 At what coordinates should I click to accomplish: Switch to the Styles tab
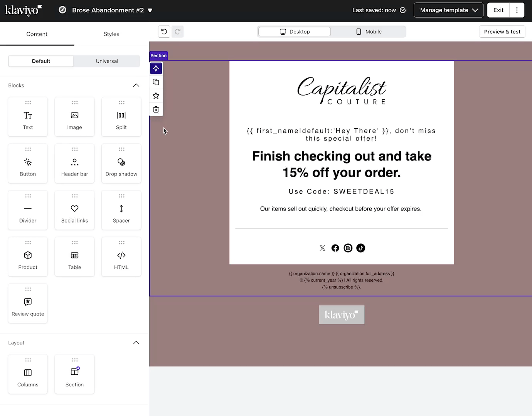111,34
